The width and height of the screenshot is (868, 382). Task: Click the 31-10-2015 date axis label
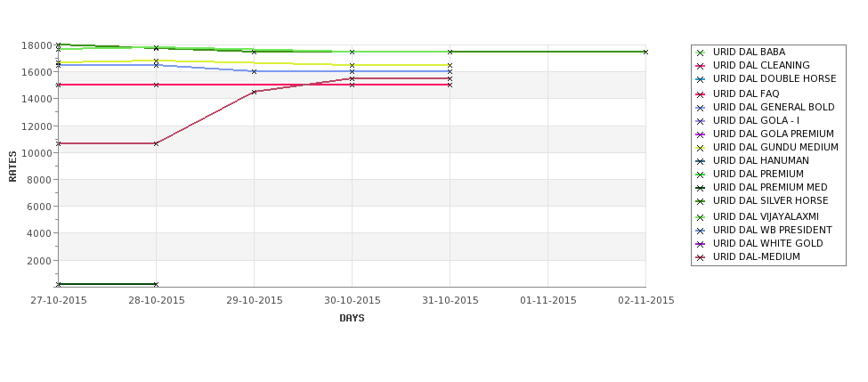tap(450, 301)
